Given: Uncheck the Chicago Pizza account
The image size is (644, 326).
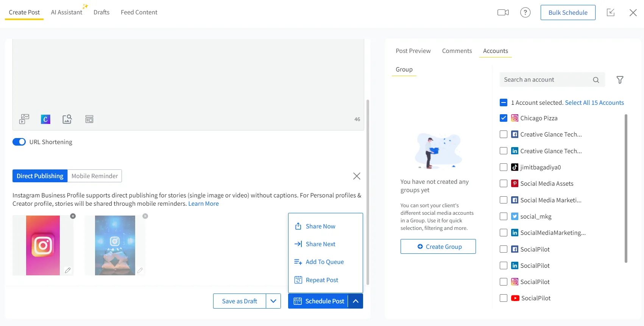Looking at the screenshot, I should coord(504,118).
